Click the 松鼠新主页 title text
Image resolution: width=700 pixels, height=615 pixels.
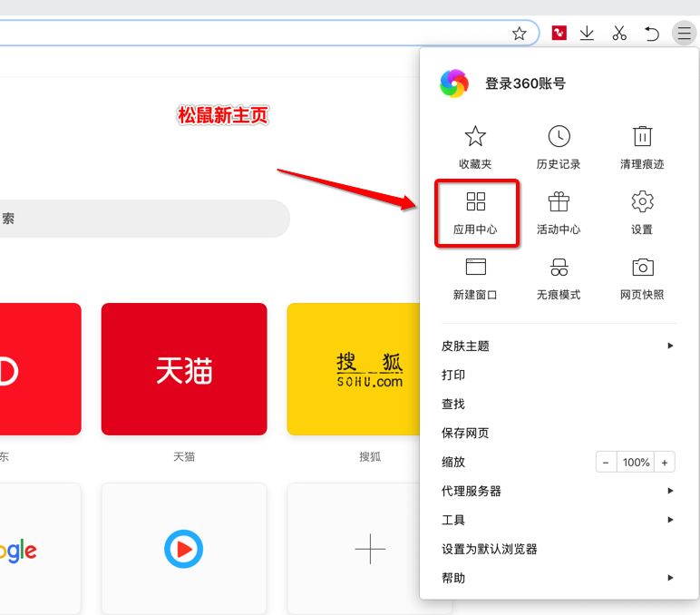pos(223,115)
